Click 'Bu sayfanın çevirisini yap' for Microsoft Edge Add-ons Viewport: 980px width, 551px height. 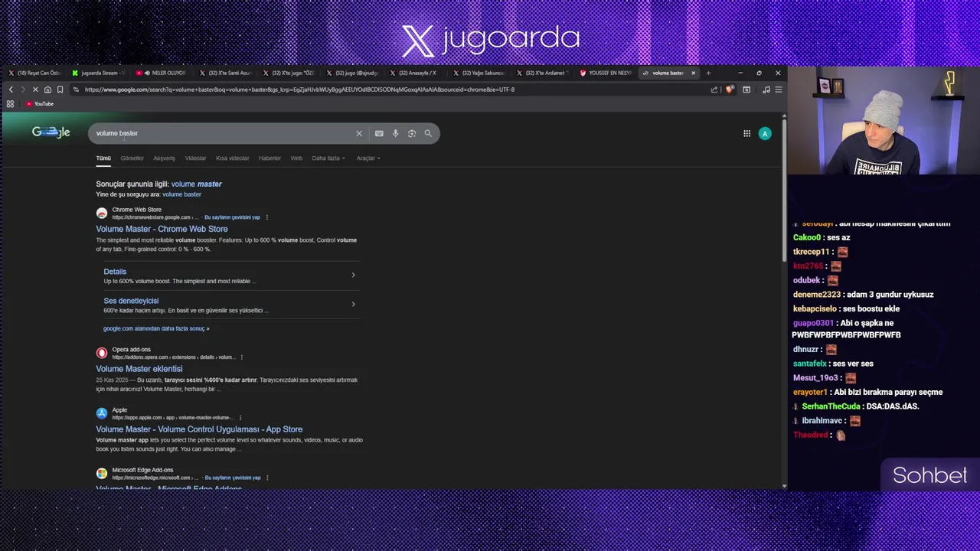click(x=233, y=478)
